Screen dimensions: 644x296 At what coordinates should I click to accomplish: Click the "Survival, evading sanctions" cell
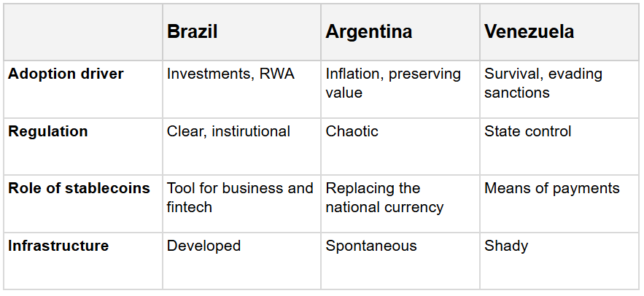tap(543, 83)
